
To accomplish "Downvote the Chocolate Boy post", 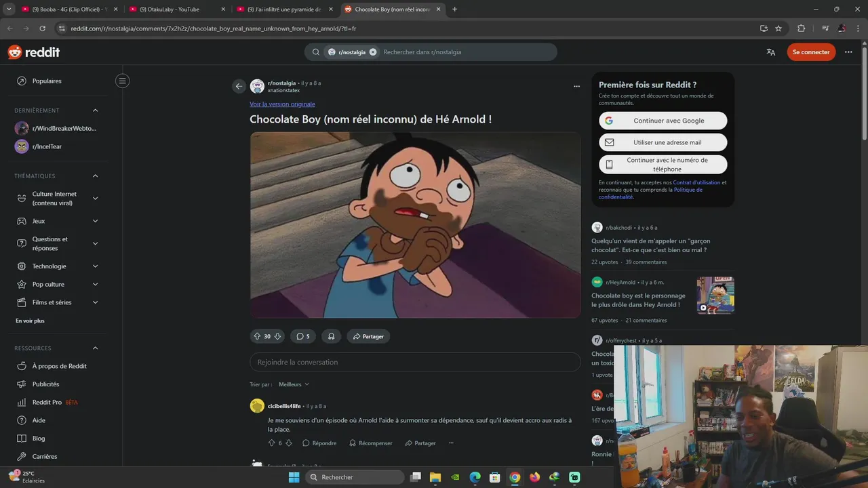I will coord(277,336).
